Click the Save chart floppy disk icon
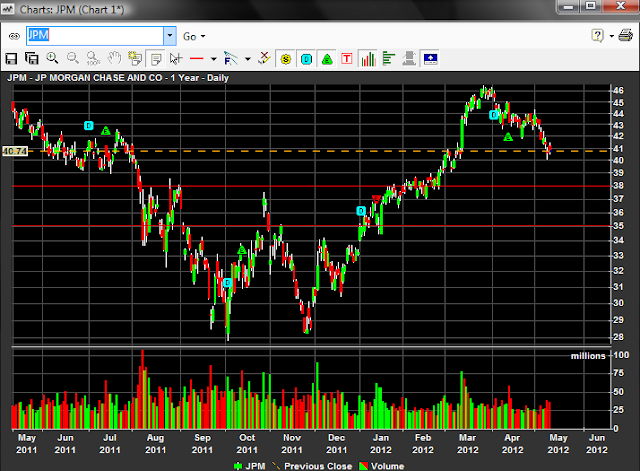 (11, 59)
